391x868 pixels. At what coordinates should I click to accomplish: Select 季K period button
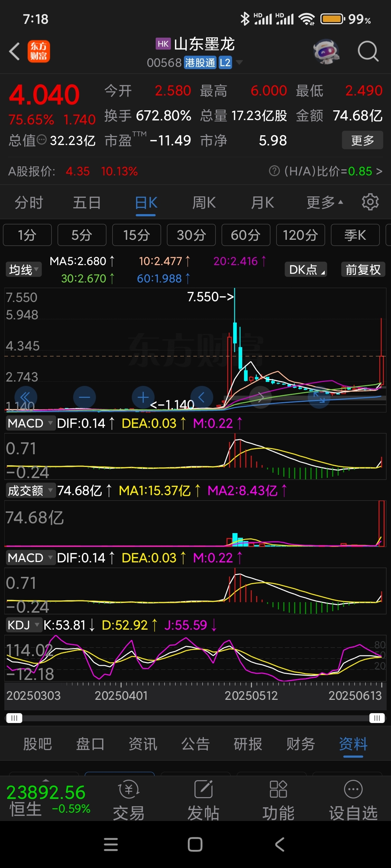tap(355, 235)
